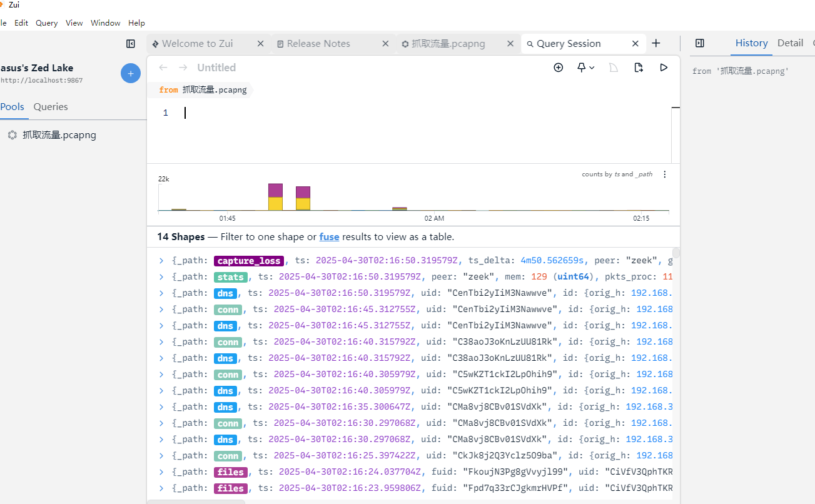
Task: Click the small histogram bar near 02 AM
Action: coord(400,209)
